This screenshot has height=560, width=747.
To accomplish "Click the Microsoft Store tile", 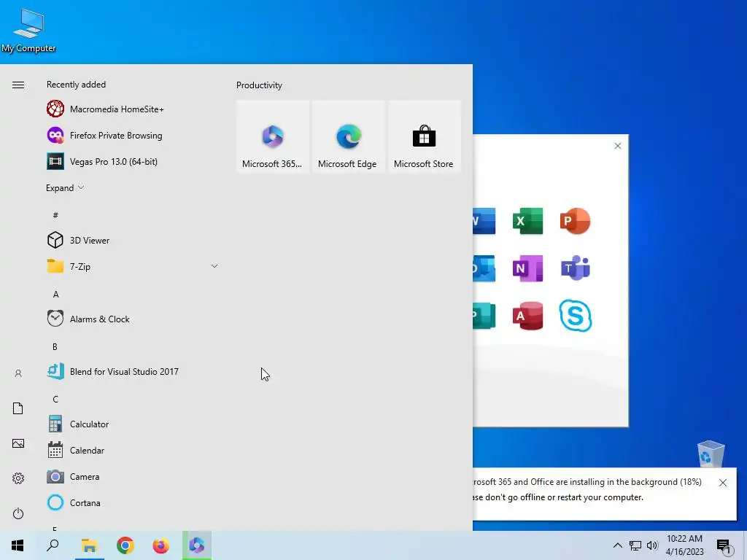I will point(424,136).
